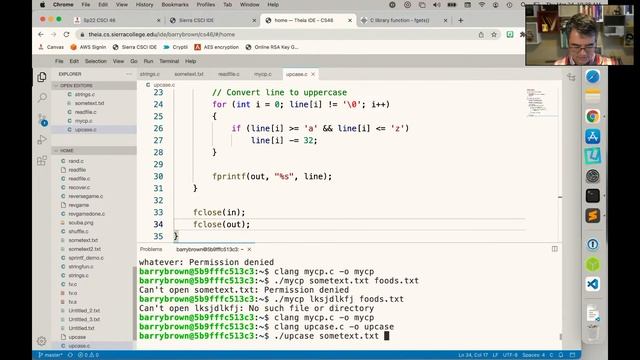Open the AES encryption bookmark

coord(217,47)
